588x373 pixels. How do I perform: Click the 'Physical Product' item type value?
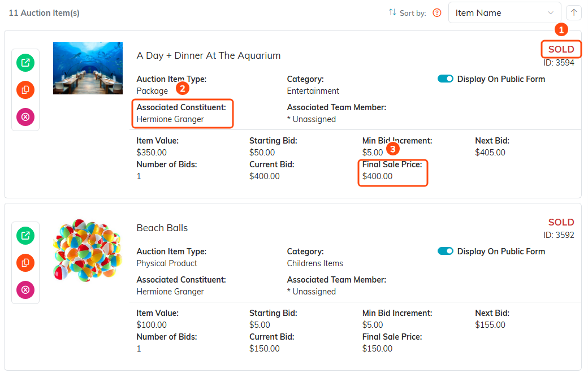pos(167,263)
